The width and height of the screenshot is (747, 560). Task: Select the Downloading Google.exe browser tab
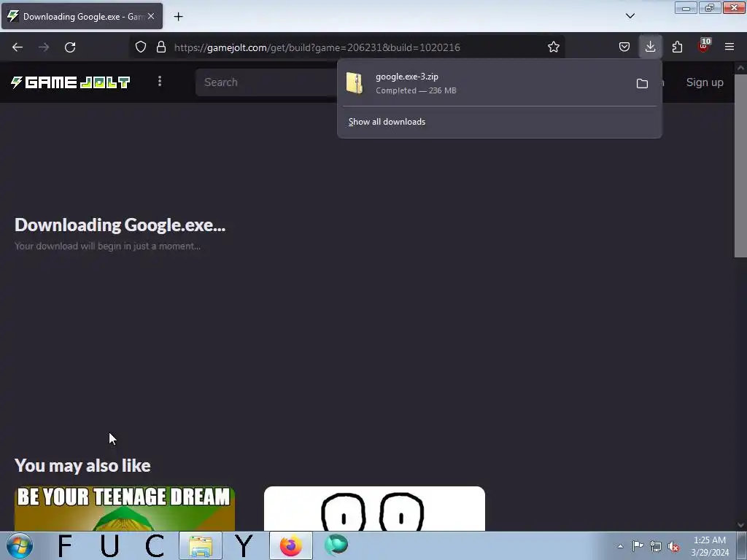(x=82, y=16)
